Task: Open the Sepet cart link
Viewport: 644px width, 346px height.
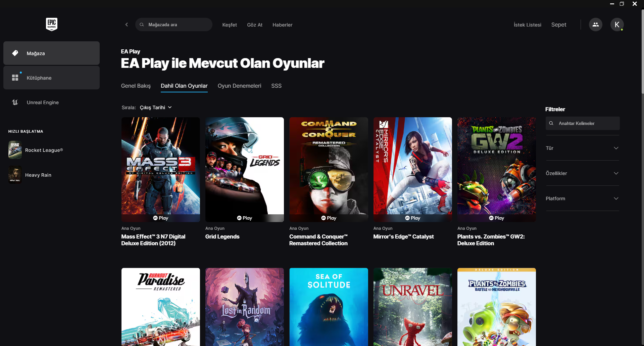Action: click(x=559, y=25)
